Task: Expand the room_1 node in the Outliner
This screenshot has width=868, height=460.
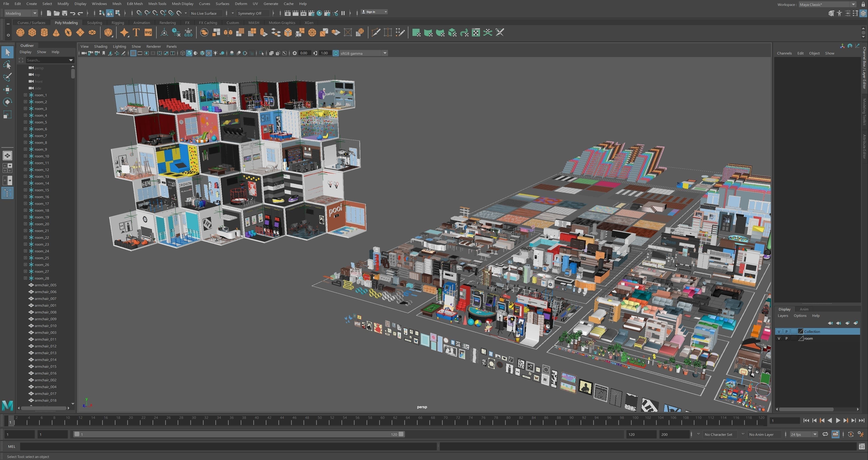Action: [x=25, y=95]
